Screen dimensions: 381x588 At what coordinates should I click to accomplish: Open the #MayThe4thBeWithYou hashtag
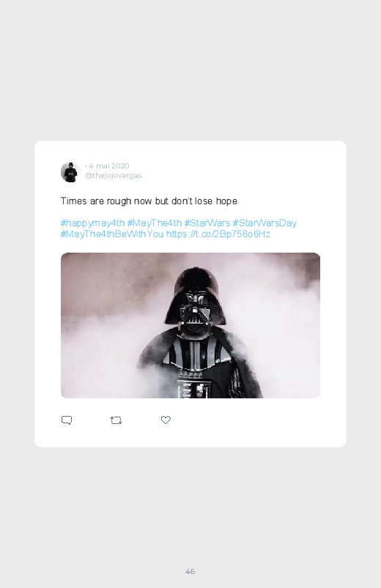pyautogui.click(x=112, y=234)
